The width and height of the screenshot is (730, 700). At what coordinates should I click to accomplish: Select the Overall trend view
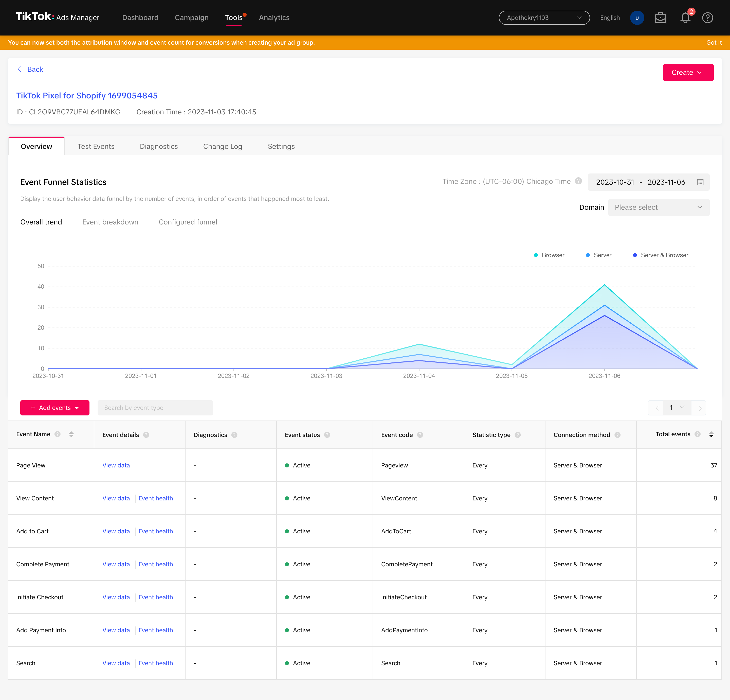click(41, 222)
